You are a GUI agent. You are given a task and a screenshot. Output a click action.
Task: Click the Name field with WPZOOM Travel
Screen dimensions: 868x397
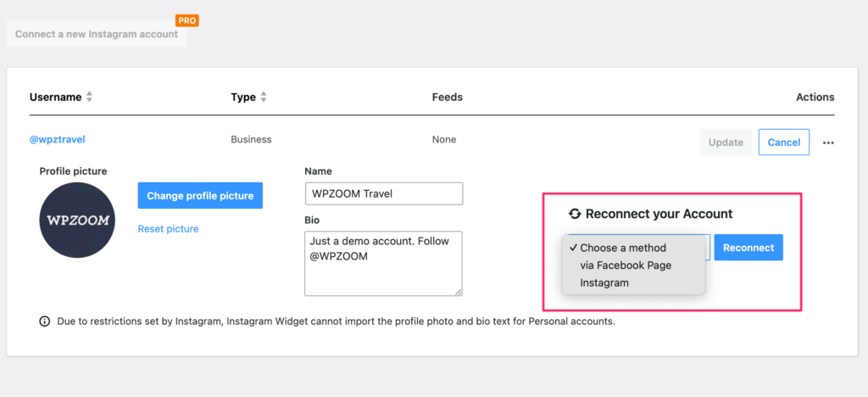point(384,193)
